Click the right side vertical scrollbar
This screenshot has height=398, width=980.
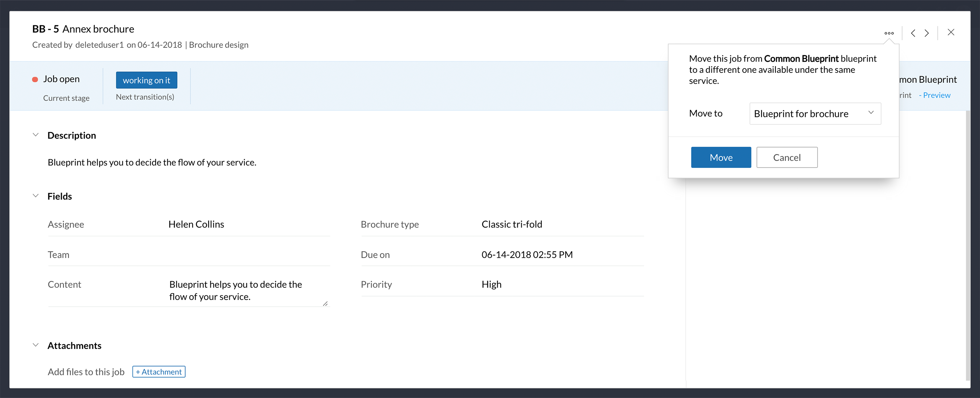[967, 244]
